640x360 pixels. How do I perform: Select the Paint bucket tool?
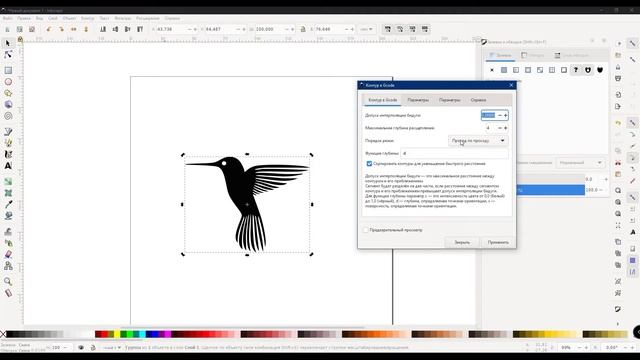(x=8, y=216)
